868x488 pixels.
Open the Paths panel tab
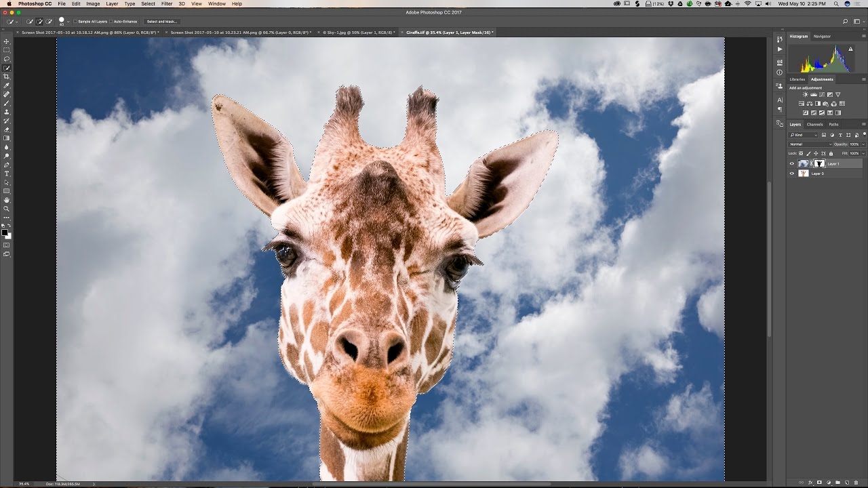point(833,124)
